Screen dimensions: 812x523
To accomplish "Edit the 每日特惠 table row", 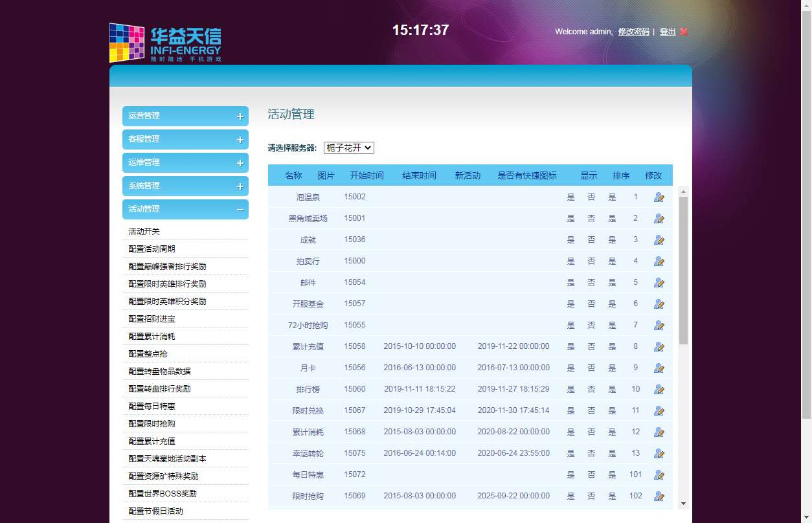I will click(659, 475).
